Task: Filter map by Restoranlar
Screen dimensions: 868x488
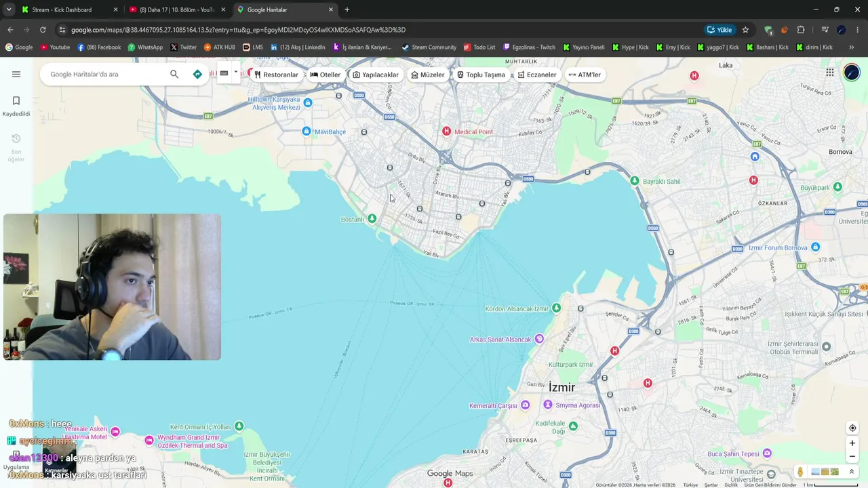Action: click(x=276, y=75)
